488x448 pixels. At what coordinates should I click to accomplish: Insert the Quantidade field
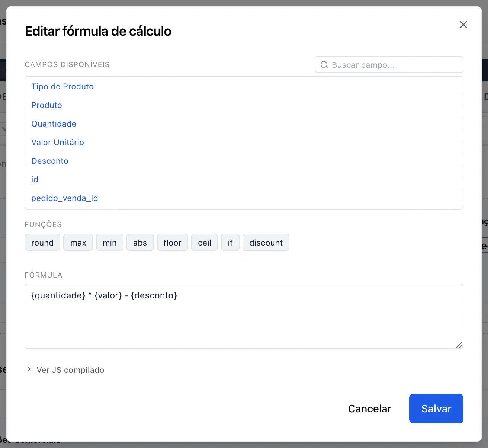point(54,124)
